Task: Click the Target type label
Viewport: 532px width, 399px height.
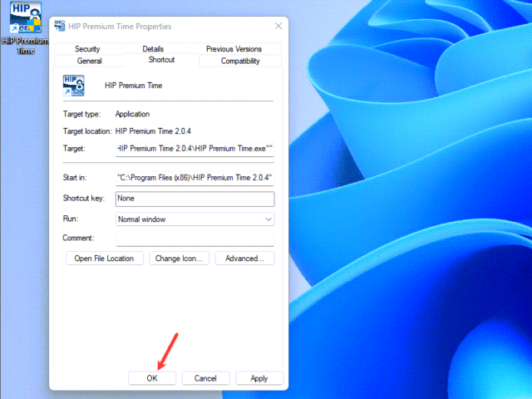Action: click(81, 114)
